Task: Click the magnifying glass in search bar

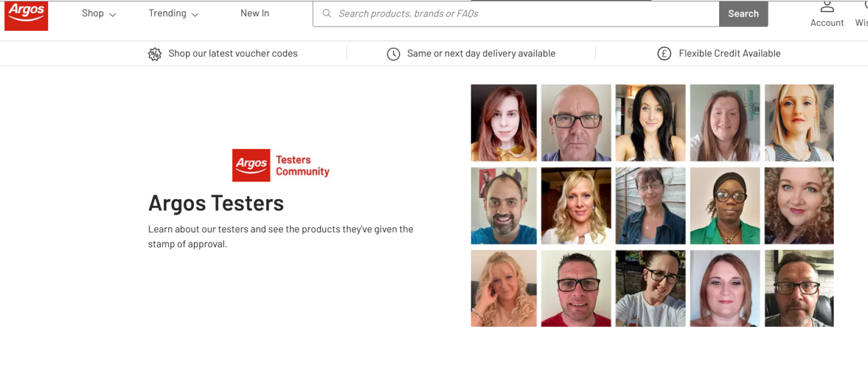Action: 327,13
